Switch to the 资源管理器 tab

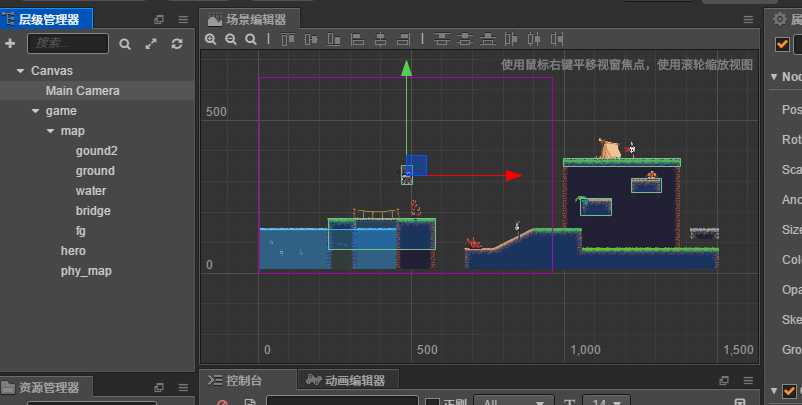tap(46, 388)
